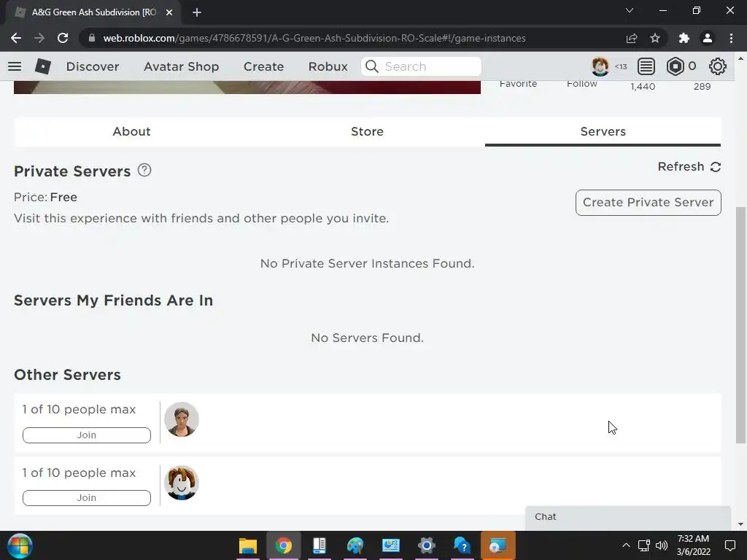Open File Explorer from the taskbar
747x560 pixels.
[248, 545]
